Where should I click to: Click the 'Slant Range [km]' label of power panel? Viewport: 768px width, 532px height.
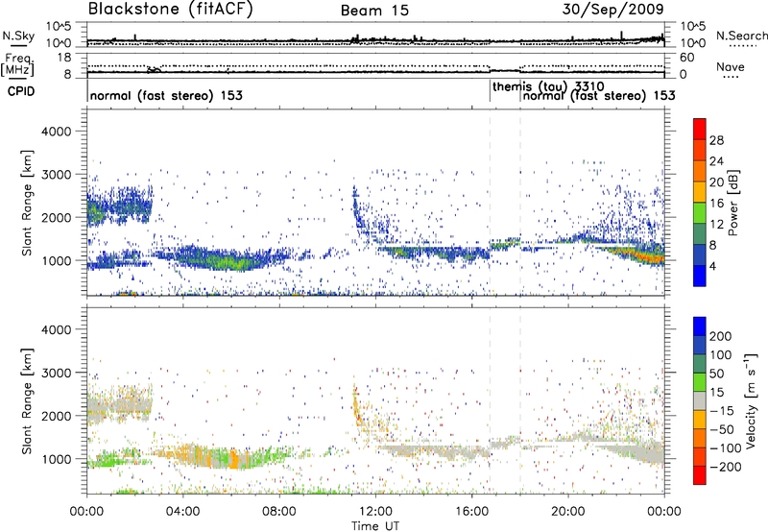coord(27,203)
